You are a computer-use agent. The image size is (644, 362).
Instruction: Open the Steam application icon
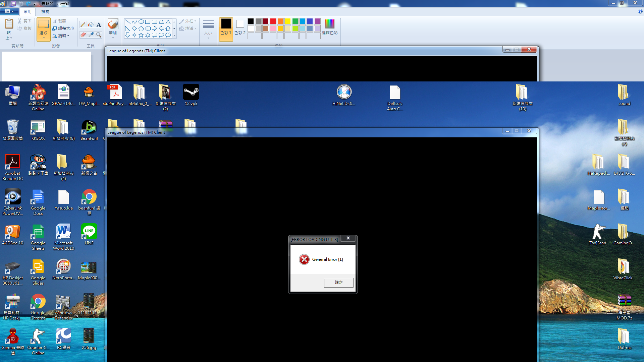click(x=191, y=91)
